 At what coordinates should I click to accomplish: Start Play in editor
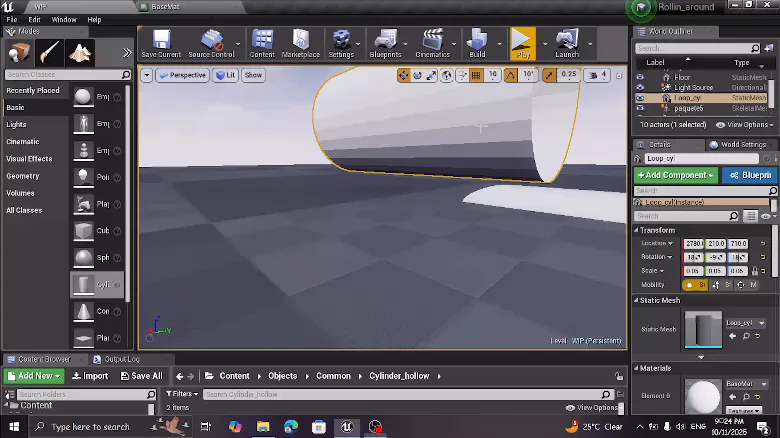click(x=523, y=44)
